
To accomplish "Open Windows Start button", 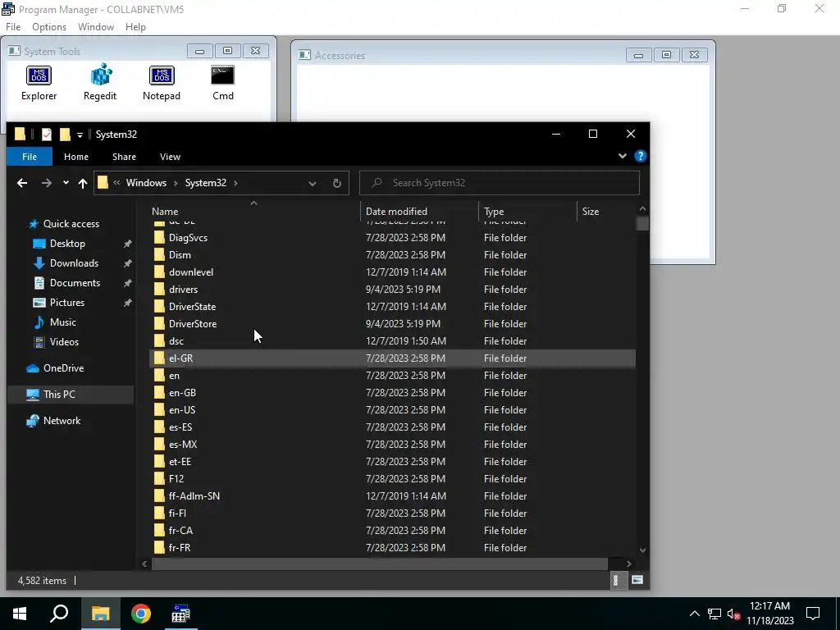I will pyautogui.click(x=20, y=614).
